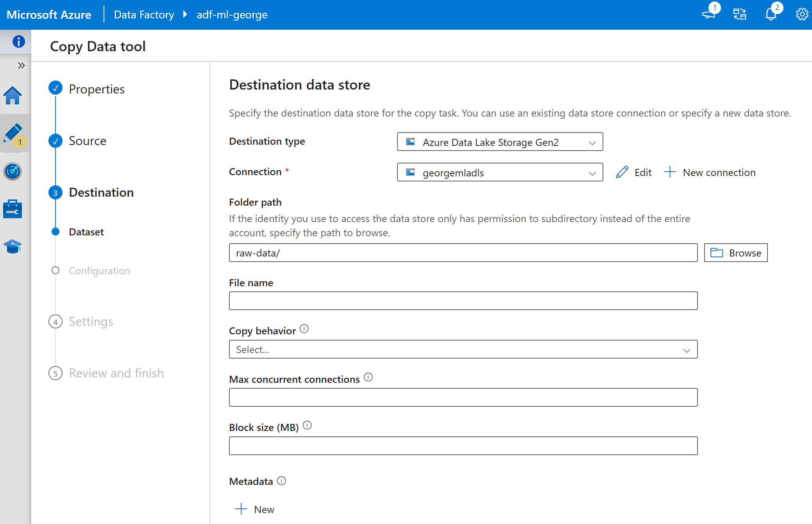
Task: Click Browse for folder path
Action: (x=735, y=253)
